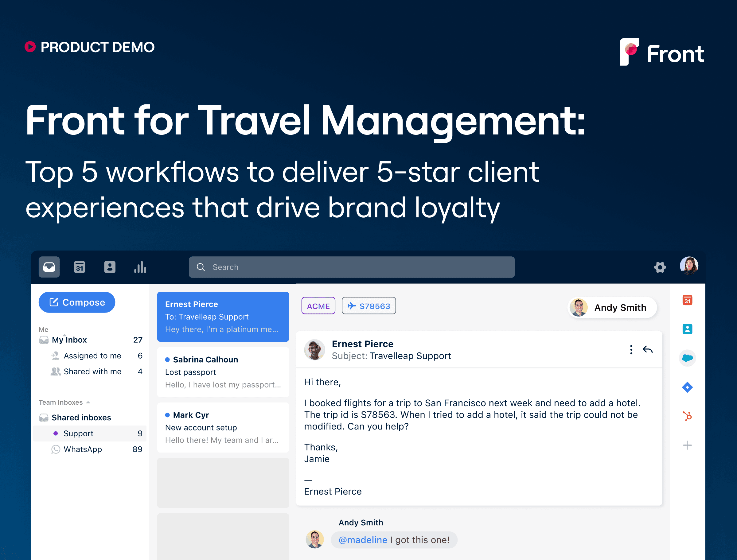This screenshot has height=560, width=737.
Task: Click the ACME tag
Action: [x=318, y=306]
